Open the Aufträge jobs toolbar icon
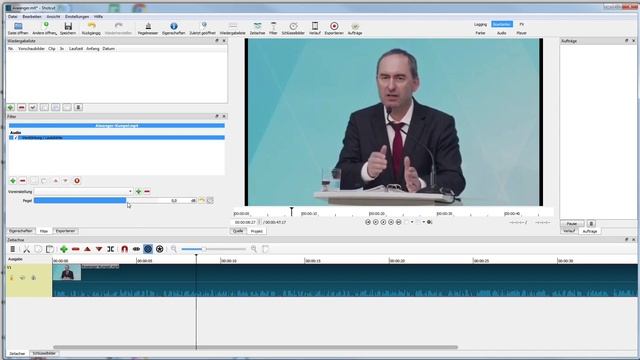640x360 pixels. (x=355, y=28)
